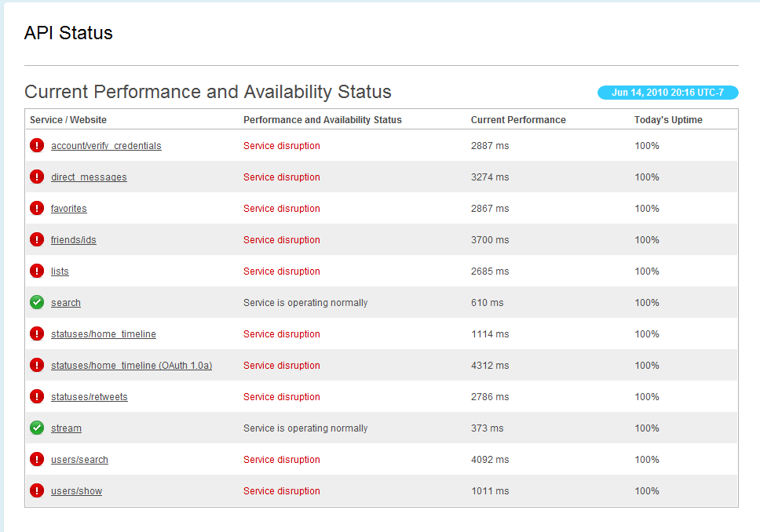Click the red alert icon next to direct_messages
760x532 pixels.
point(37,177)
